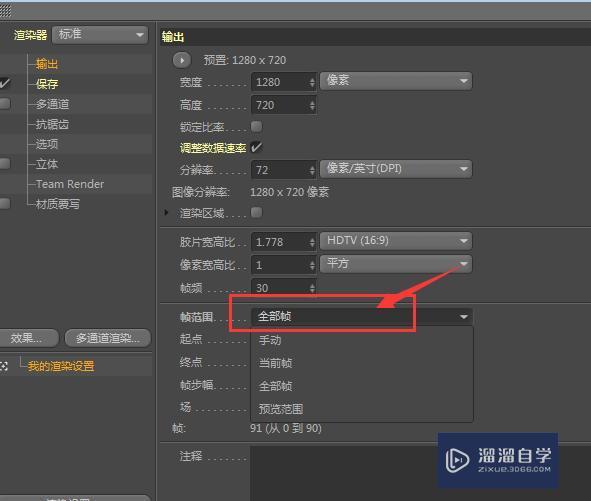Click the text 1280 x 720 像素
Image resolution: width=591 pixels, height=501 pixels.
[289, 192]
